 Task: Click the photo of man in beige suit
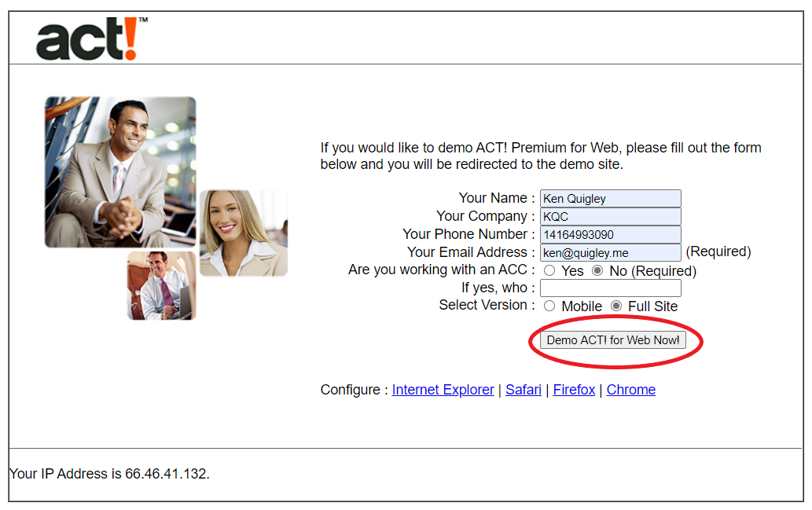pos(120,172)
